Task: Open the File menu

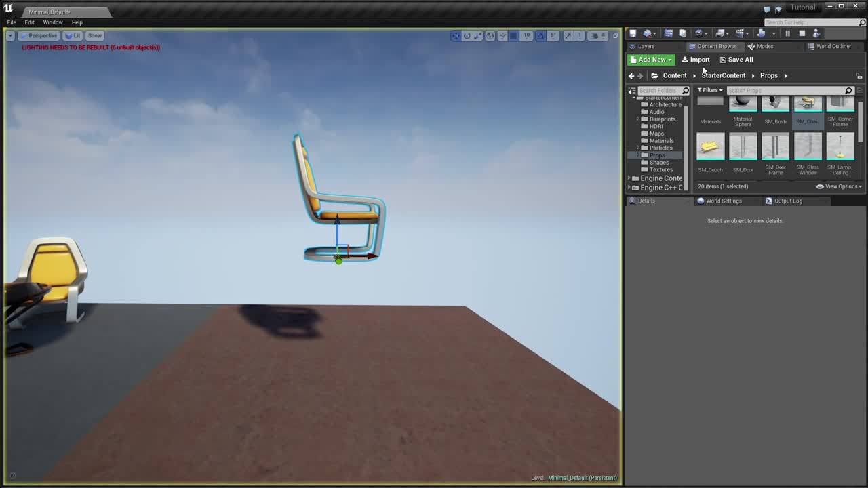Action: tap(12, 22)
